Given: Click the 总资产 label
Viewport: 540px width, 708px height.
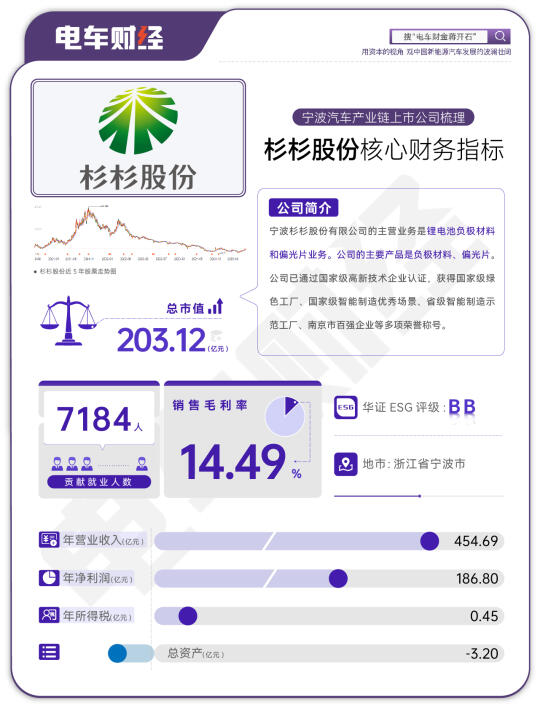Looking at the screenshot, I should [196, 653].
